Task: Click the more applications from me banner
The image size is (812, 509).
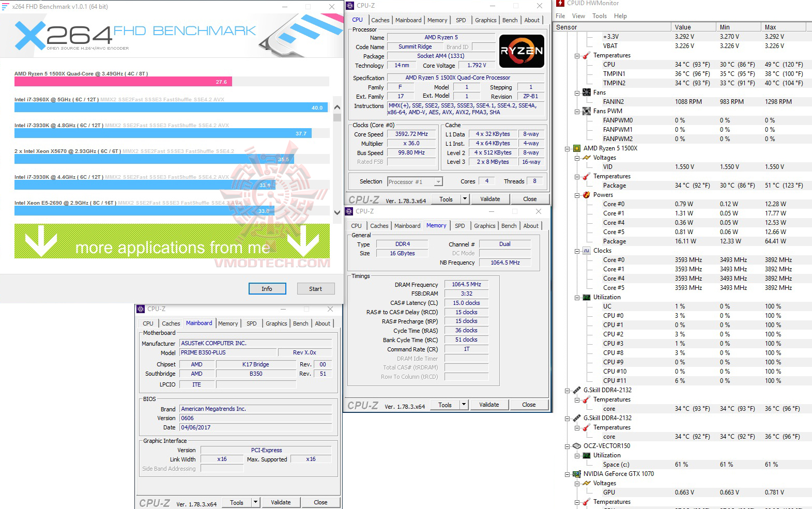Action: pyautogui.click(x=172, y=241)
